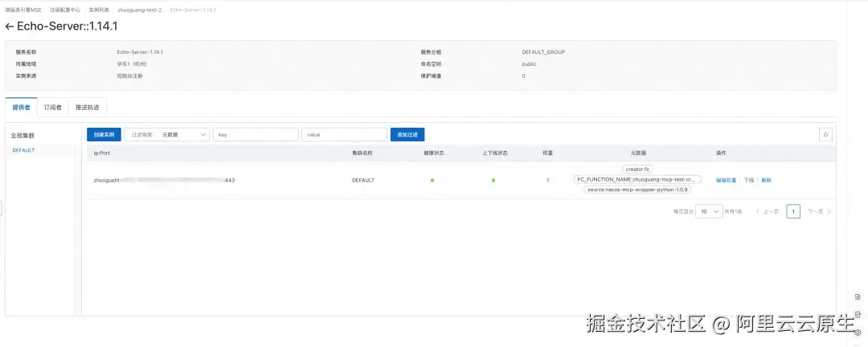Click the FC_FUNCTION_NAME metadata tag
Viewport: 868px width, 347px height.
[637, 179]
